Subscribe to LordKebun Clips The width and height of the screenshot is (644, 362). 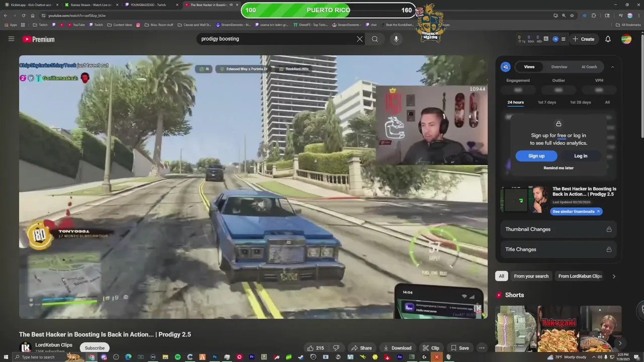point(95,348)
